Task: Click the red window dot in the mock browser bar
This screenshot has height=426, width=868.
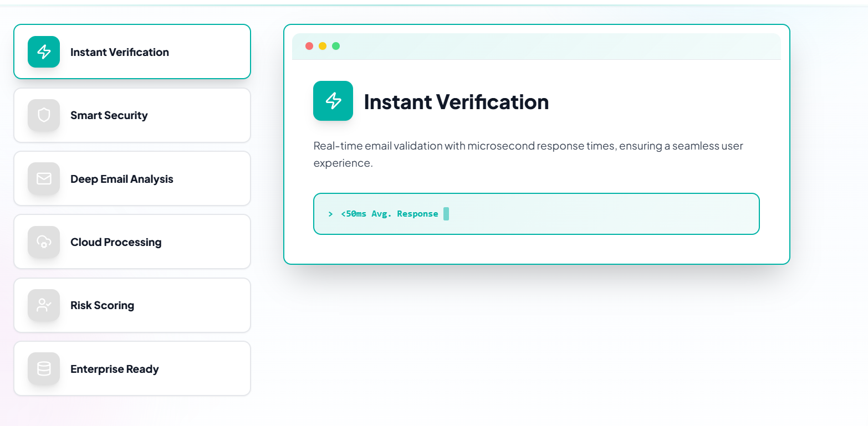Action: coord(309,47)
